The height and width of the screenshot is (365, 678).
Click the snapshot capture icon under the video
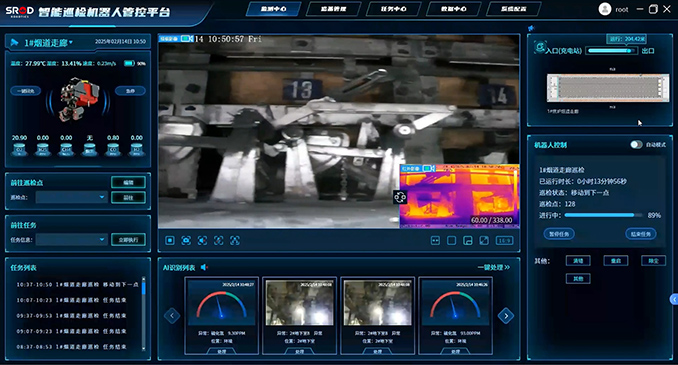tap(186, 240)
